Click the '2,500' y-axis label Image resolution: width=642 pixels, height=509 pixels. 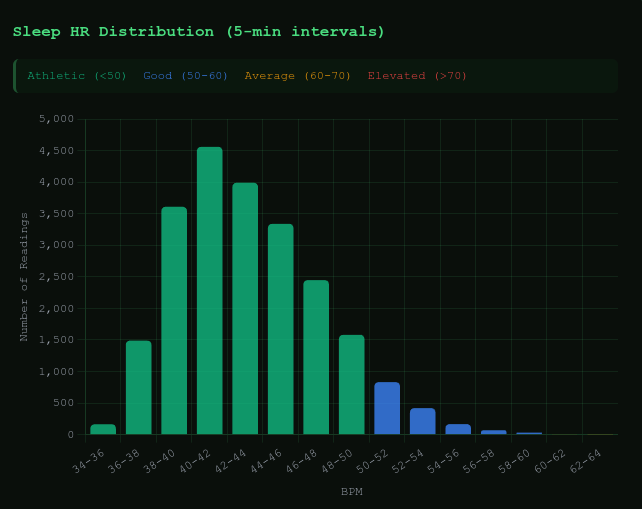57,277
